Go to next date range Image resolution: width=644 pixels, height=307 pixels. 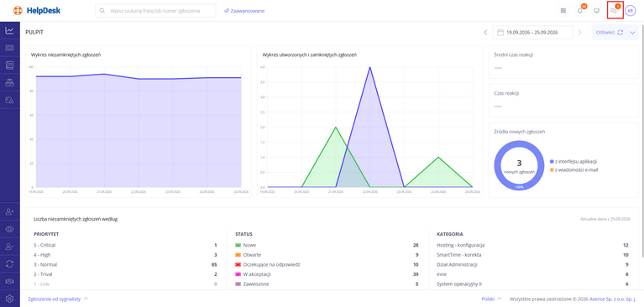click(x=580, y=33)
